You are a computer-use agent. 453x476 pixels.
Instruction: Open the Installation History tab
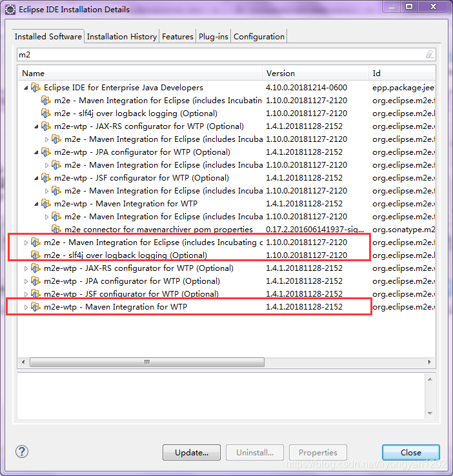tap(122, 37)
